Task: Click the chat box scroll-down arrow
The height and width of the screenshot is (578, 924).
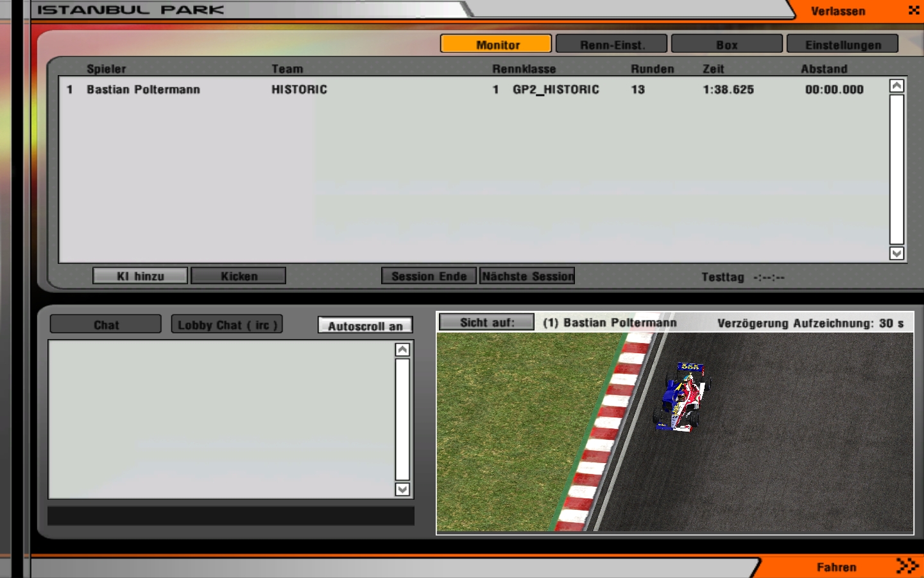Action: [x=402, y=489]
